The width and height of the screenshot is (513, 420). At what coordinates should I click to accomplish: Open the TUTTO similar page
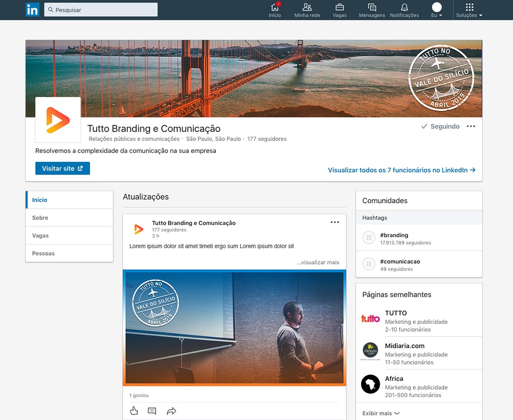(396, 313)
